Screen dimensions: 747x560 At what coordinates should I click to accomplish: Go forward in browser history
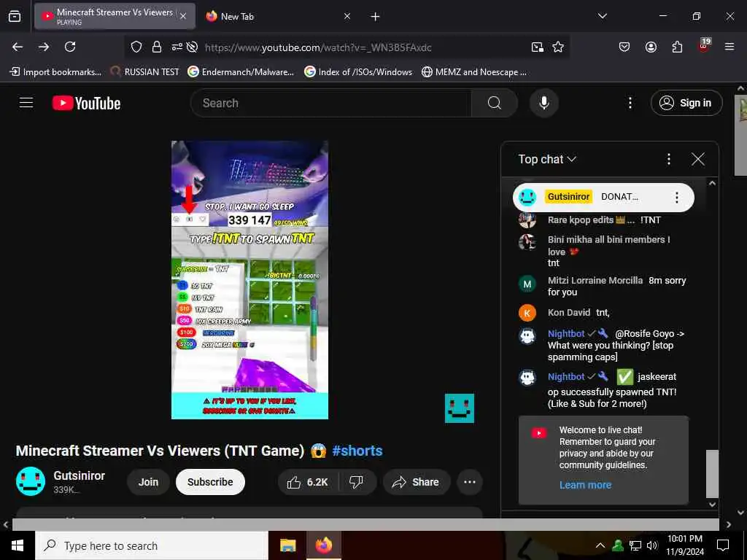[44, 47]
